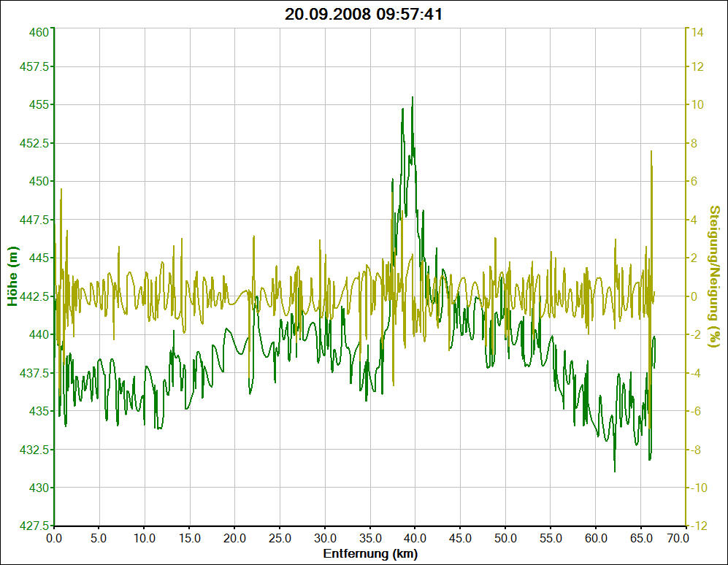The image size is (728, 565).
Task: Select the 40.0 km distance tick label
Action: click(415, 539)
